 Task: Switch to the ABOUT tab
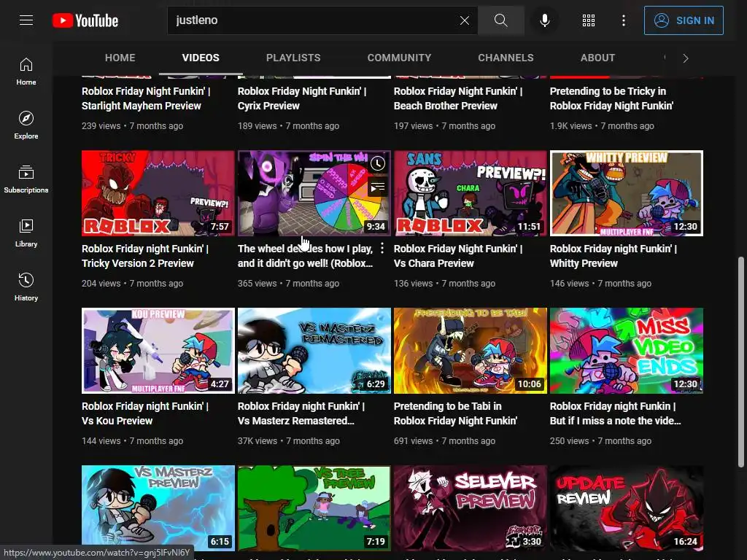(x=597, y=58)
